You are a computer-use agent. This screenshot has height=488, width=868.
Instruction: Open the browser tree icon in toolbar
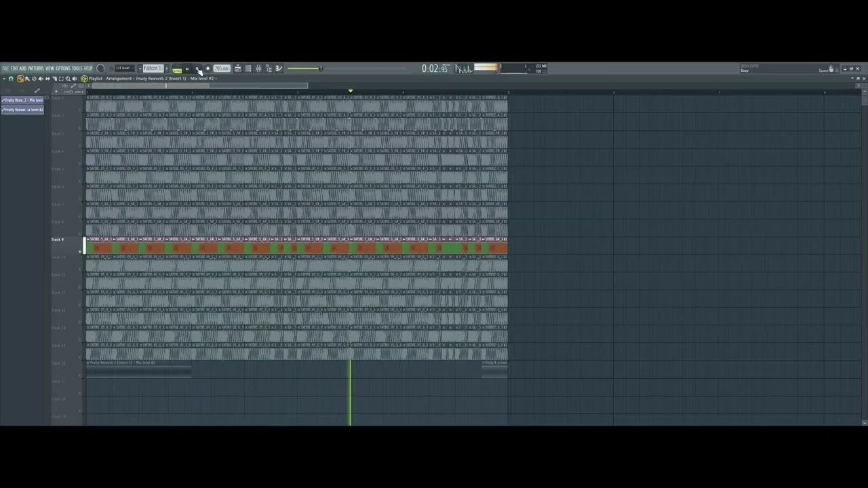[269, 68]
